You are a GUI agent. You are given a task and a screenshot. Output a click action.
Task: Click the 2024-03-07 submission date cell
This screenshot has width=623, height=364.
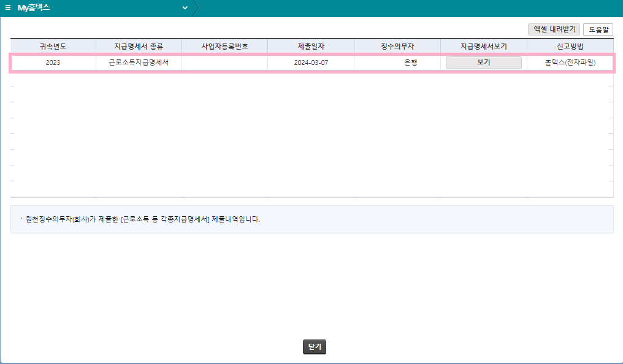pos(310,62)
